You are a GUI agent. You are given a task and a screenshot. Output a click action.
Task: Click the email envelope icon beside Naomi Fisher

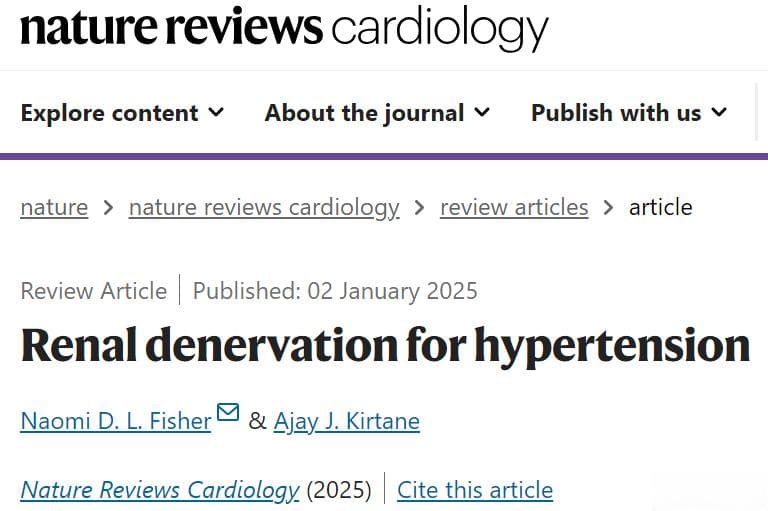point(228,412)
